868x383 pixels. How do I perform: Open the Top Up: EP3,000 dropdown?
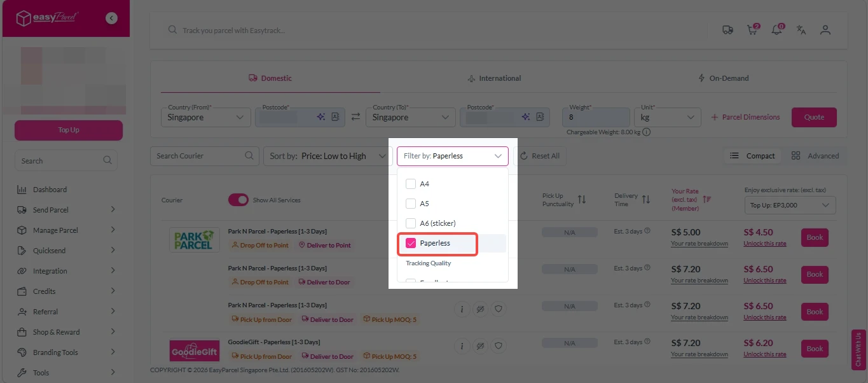click(x=790, y=205)
